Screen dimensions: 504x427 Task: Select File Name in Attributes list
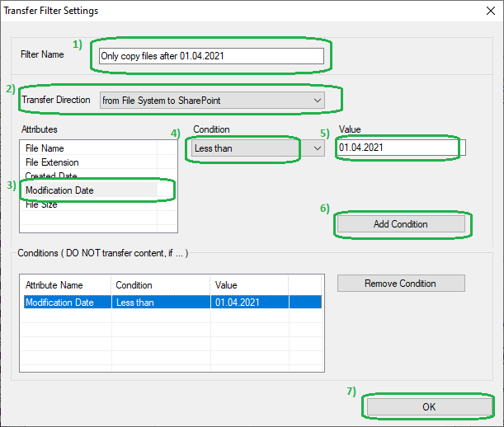click(92, 148)
